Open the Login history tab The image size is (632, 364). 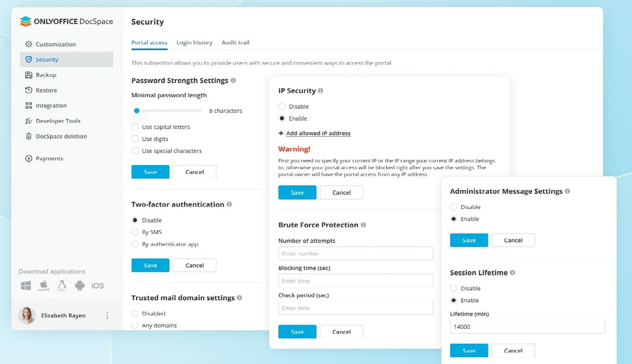click(194, 42)
